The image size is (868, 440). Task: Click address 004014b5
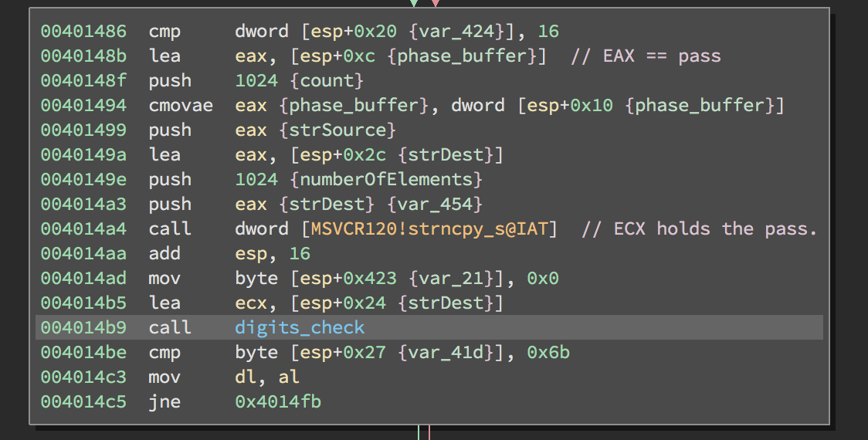(83, 303)
